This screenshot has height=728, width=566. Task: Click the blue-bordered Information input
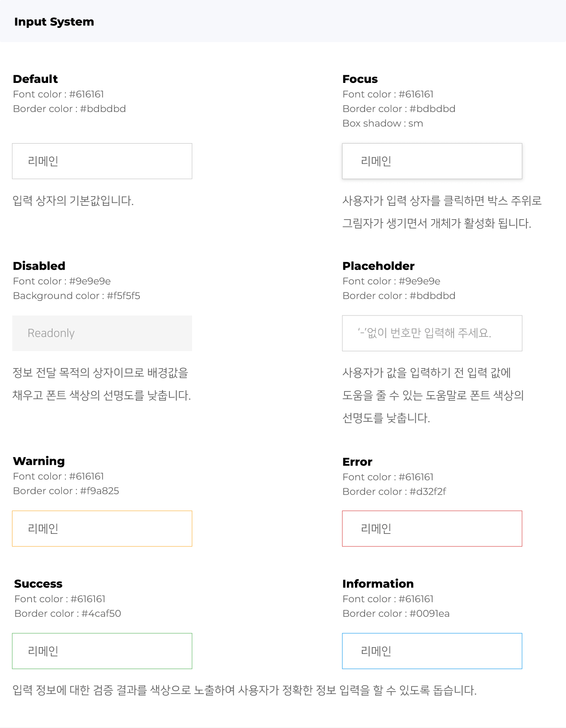pos(432,651)
